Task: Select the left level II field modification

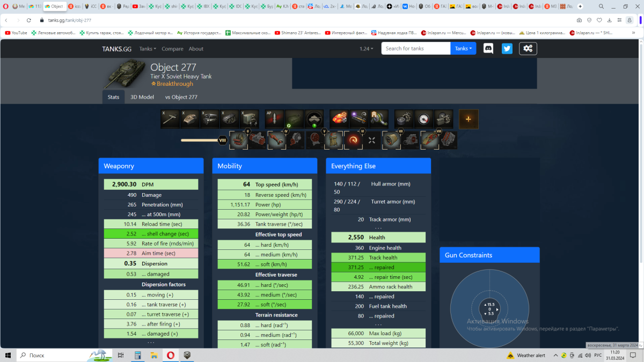Action: [x=238, y=141]
